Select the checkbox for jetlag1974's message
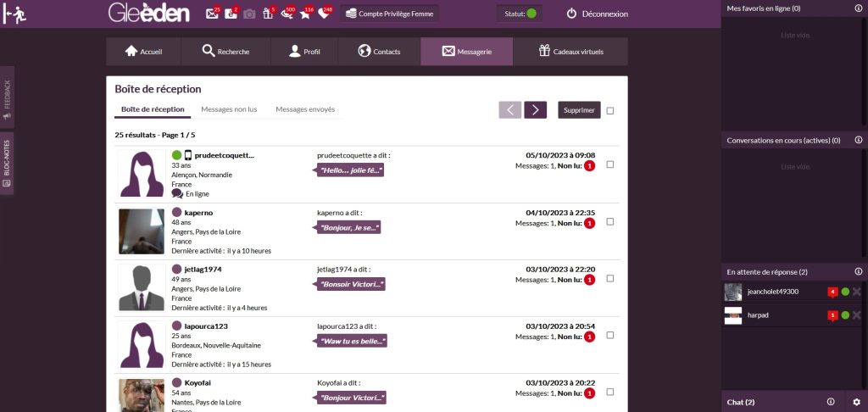This screenshot has width=868, height=412. tap(610, 278)
